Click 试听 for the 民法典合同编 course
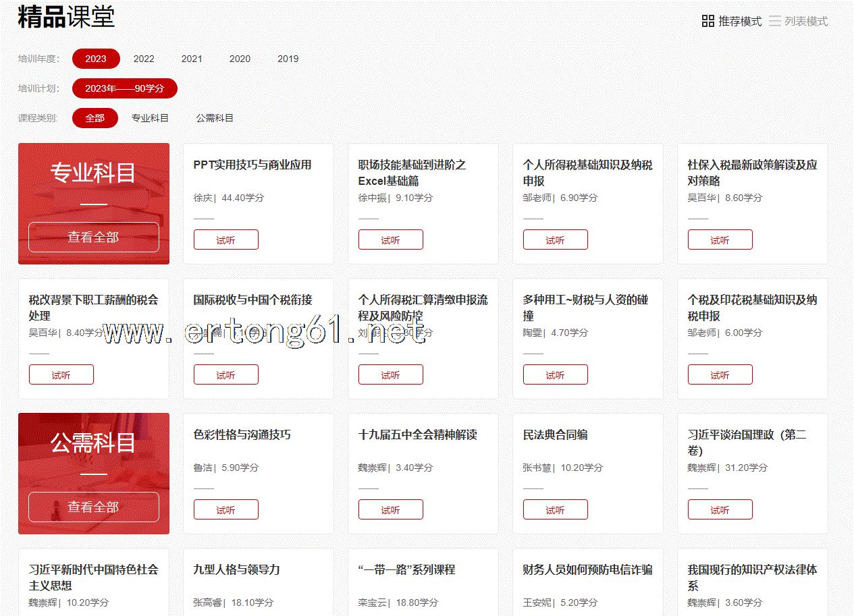Screen dimensions: 854x616 pyautogui.click(x=555, y=510)
